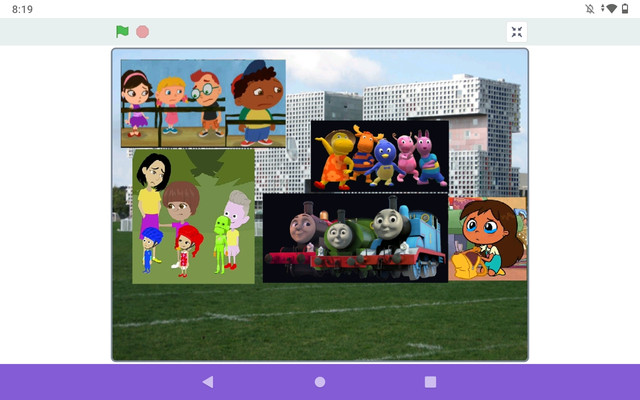Tap the Android back navigation button
This screenshot has width=640, height=400.
(208, 382)
